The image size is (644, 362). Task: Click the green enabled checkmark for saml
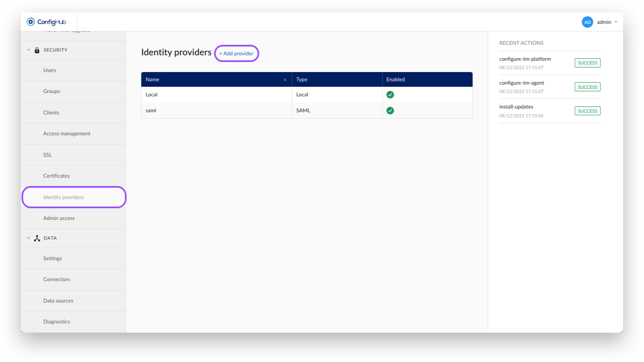[x=390, y=111]
